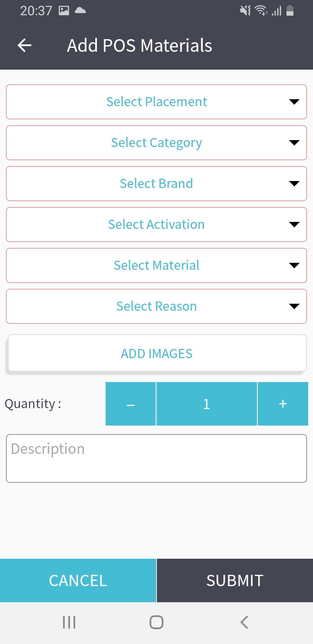The image size is (313, 644).
Task: Tap the system back navigation chevron
Action: click(244, 622)
